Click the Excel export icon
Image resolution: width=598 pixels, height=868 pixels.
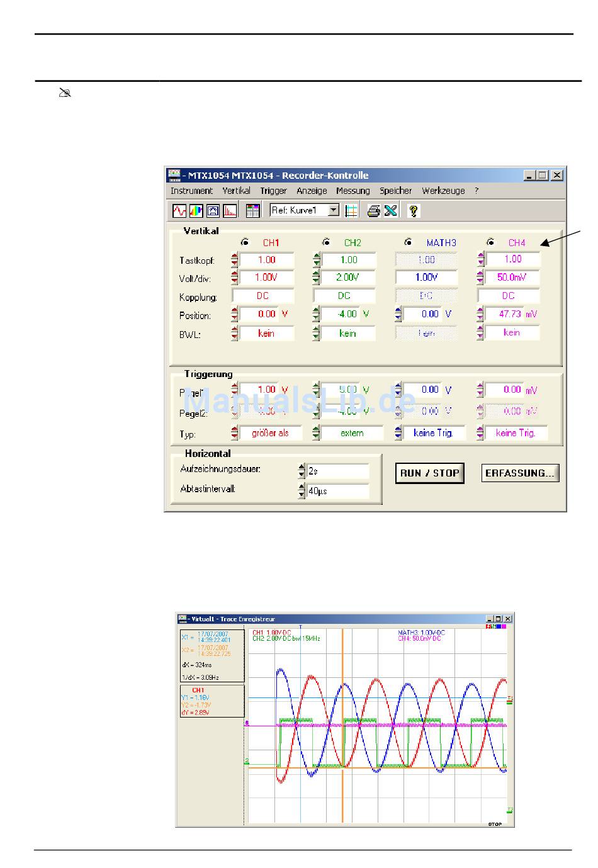(x=391, y=211)
